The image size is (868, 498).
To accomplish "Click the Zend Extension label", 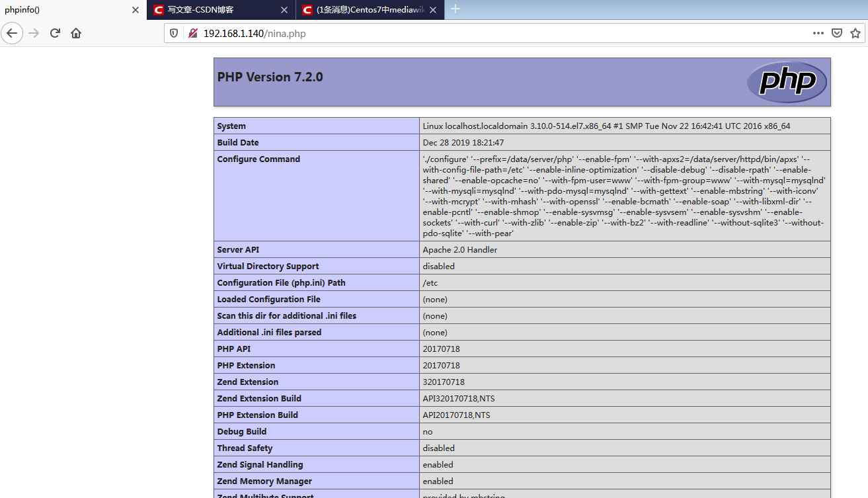I will [x=248, y=382].
